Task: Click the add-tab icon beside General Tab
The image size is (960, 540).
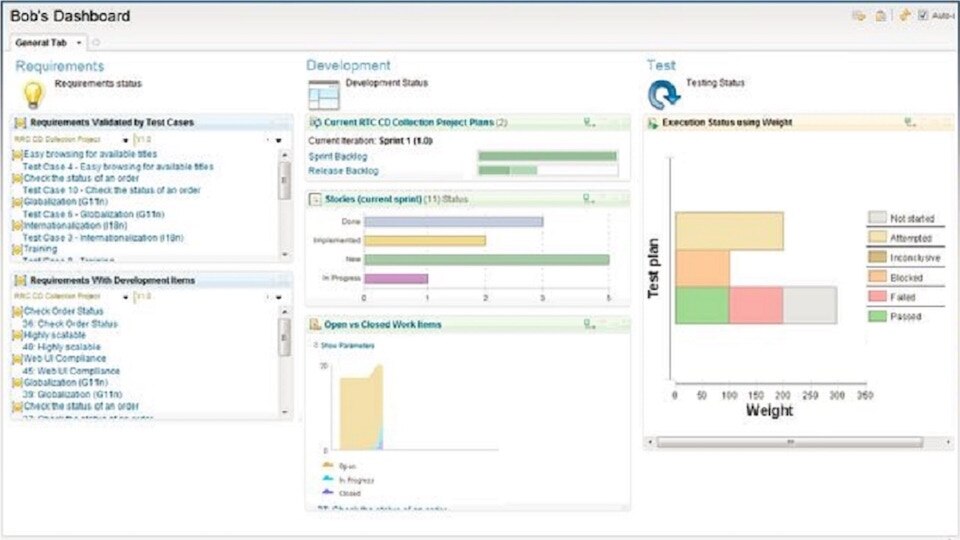Action: pos(96,43)
